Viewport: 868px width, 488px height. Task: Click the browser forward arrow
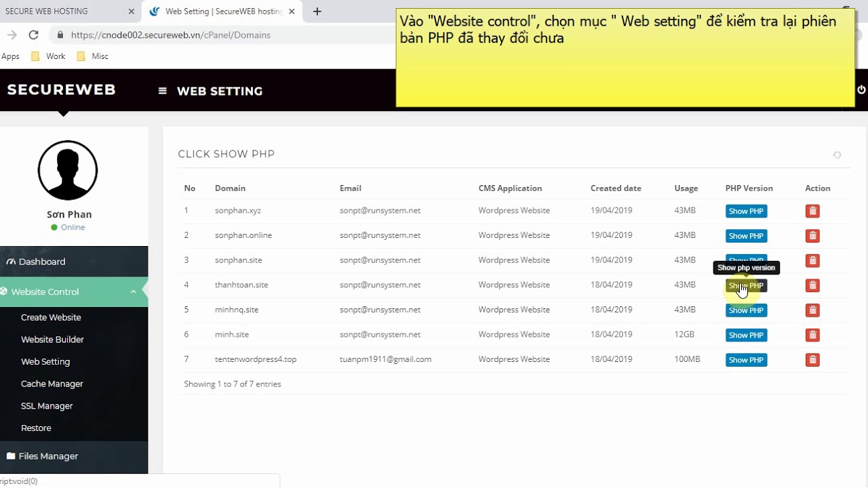pyautogui.click(x=12, y=35)
